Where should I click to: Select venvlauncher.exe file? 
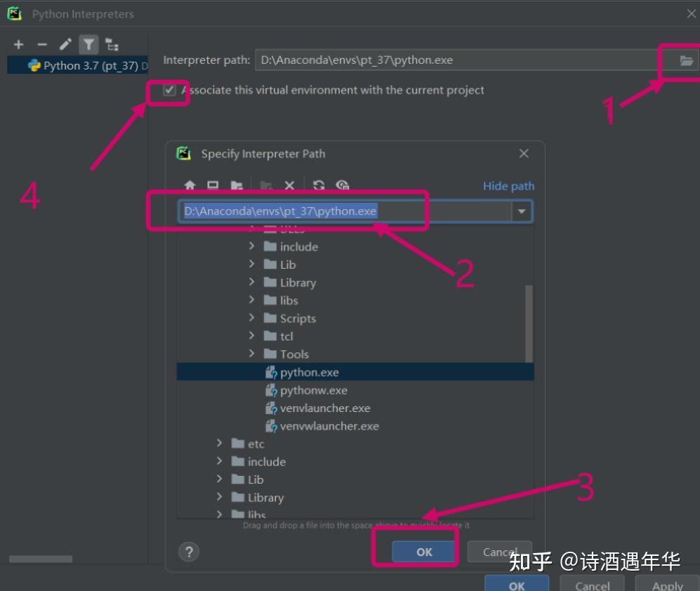pos(355,408)
